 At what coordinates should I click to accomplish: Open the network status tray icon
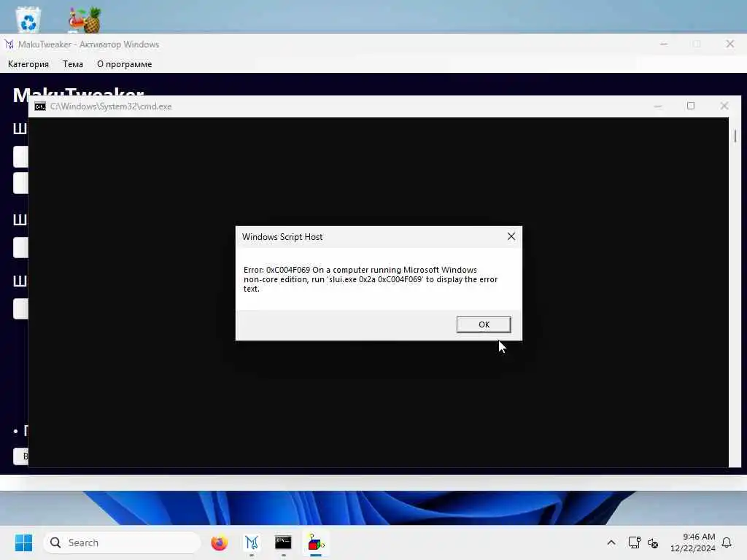[x=634, y=542]
